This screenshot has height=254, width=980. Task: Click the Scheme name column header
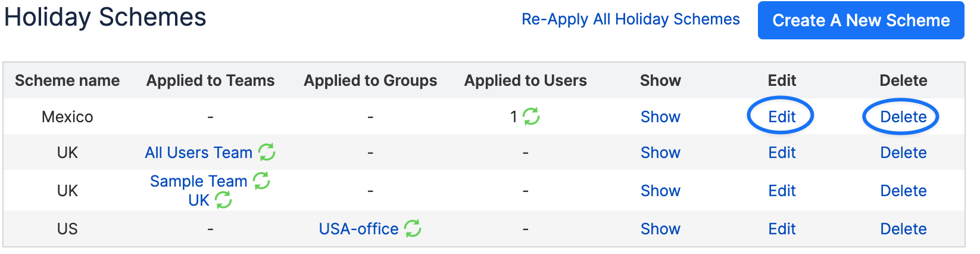(x=67, y=80)
